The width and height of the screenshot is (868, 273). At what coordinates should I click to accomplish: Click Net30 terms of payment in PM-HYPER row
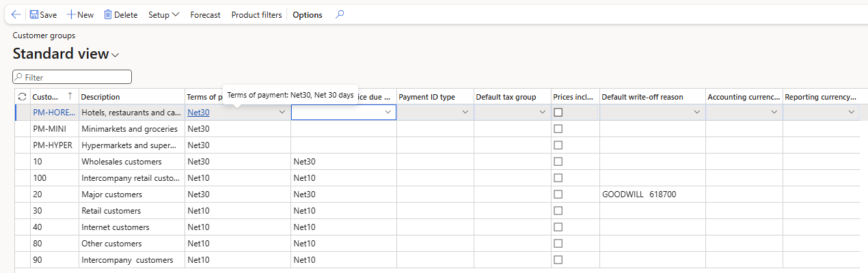tap(238, 145)
